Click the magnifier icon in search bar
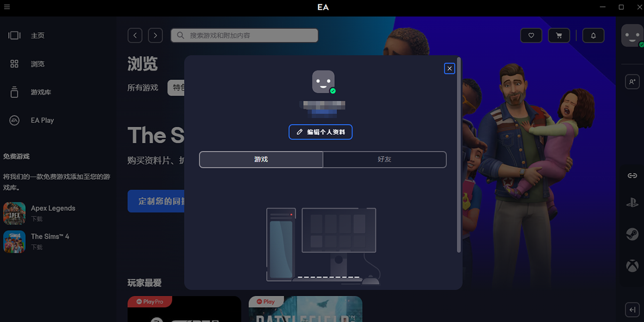Image resolution: width=644 pixels, height=322 pixels. [x=181, y=35]
